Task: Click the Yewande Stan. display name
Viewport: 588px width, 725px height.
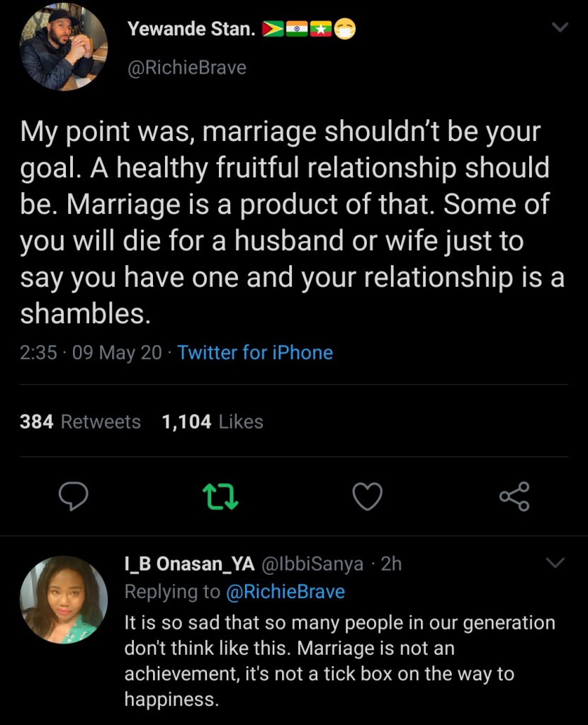Action: point(191,28)
